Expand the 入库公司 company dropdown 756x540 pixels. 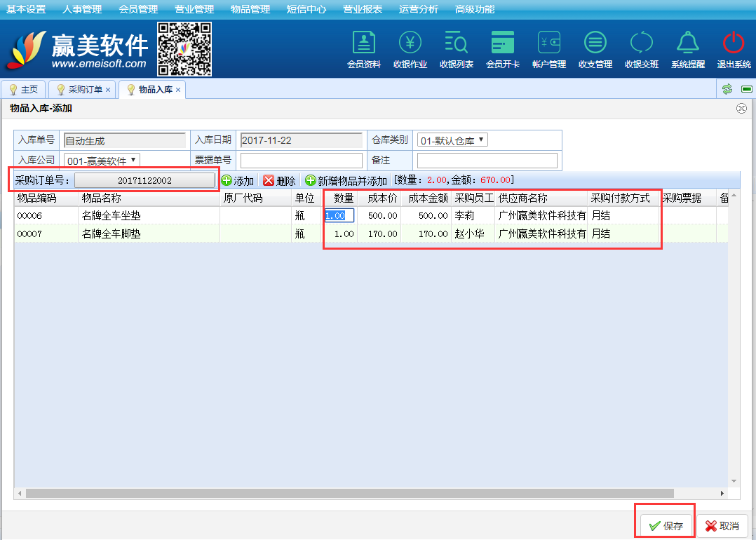tap(102, 161)
